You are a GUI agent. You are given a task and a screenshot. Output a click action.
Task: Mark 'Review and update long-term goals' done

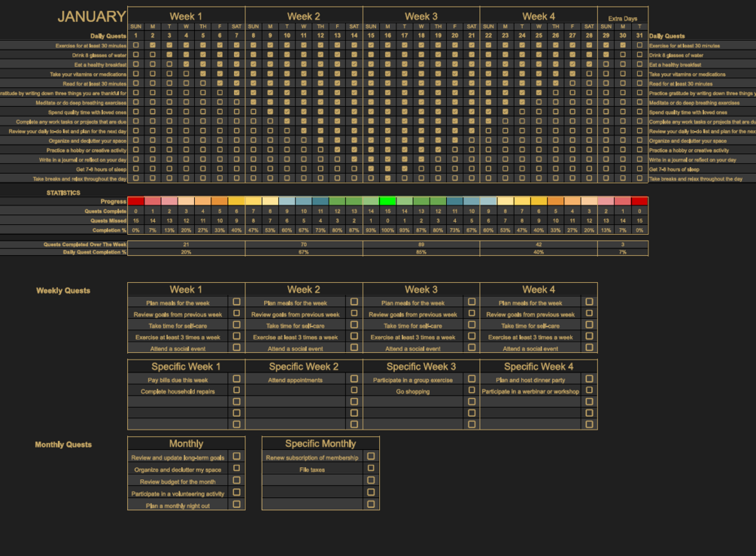click(x=236, y=456)
